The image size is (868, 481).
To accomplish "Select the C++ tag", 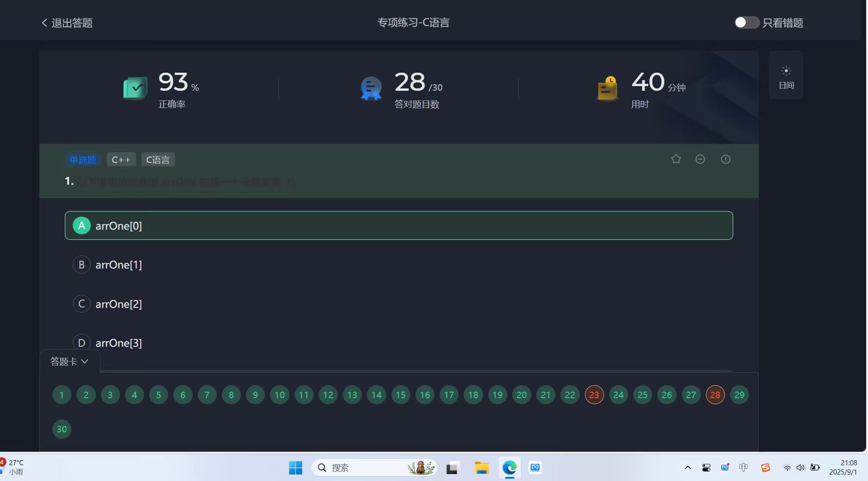I will [x=121, y=159].
